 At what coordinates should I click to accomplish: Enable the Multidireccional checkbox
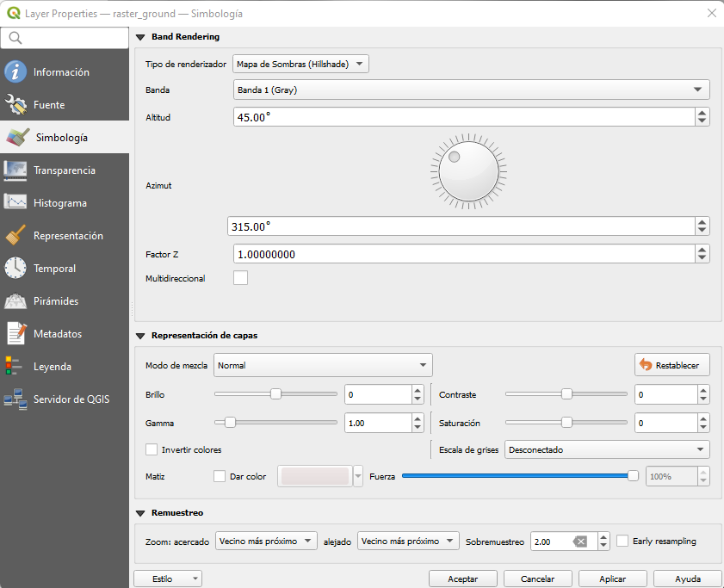pos(241,278)
